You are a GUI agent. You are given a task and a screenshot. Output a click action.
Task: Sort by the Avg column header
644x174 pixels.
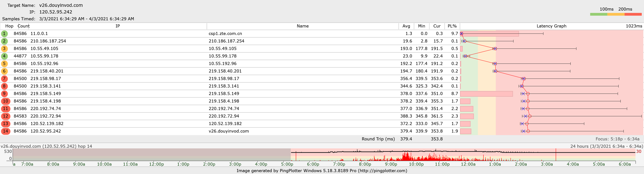pos(406,26)
